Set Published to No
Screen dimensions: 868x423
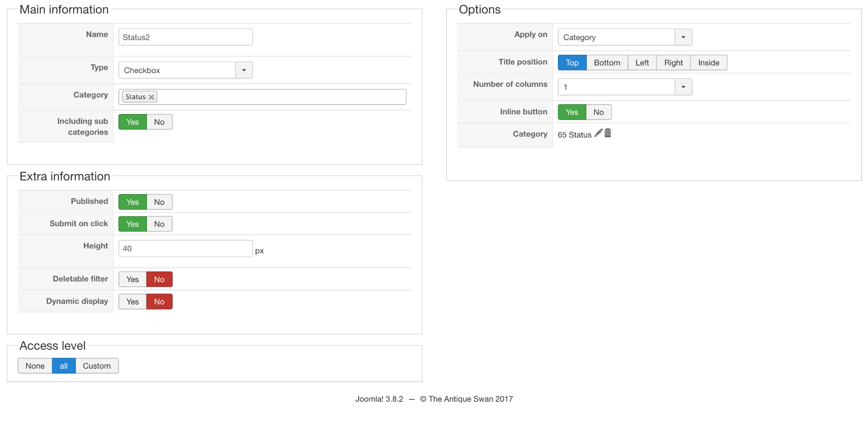159,202
